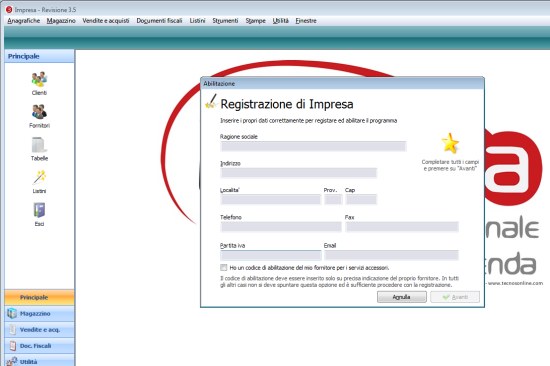
Task: Open the Listini wand icon in sidebar
Action: tap(39, 177)
